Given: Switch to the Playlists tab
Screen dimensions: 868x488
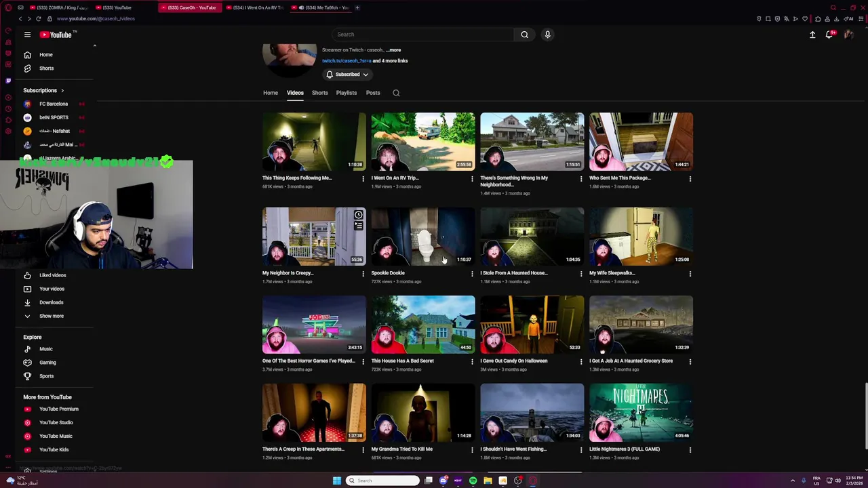Looking at the screenshot, I should (346, 93).
